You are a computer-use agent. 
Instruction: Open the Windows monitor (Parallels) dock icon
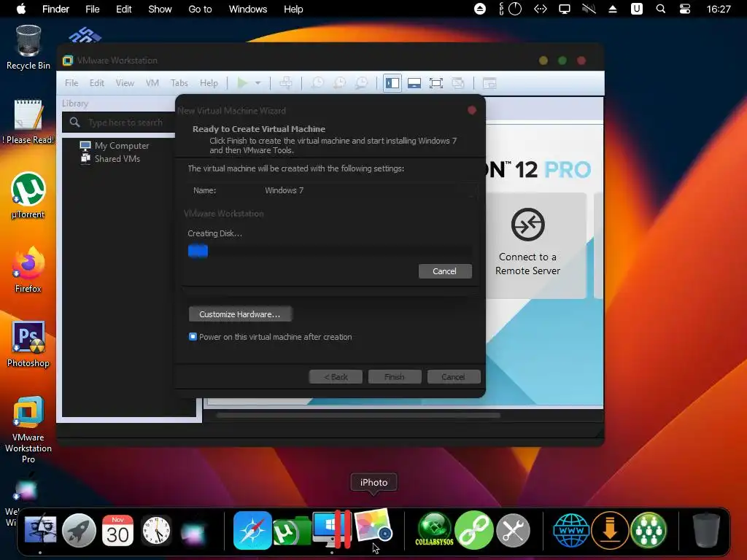coord(332,529)
